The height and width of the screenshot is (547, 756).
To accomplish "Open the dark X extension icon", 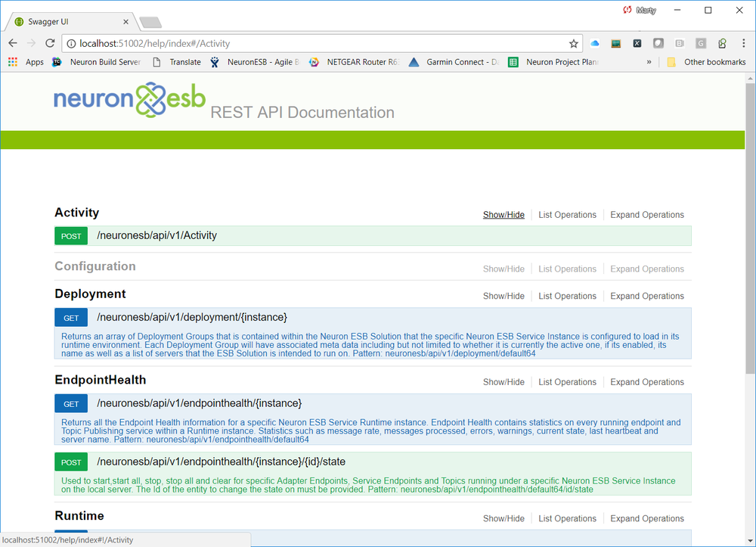I will 637,43.
